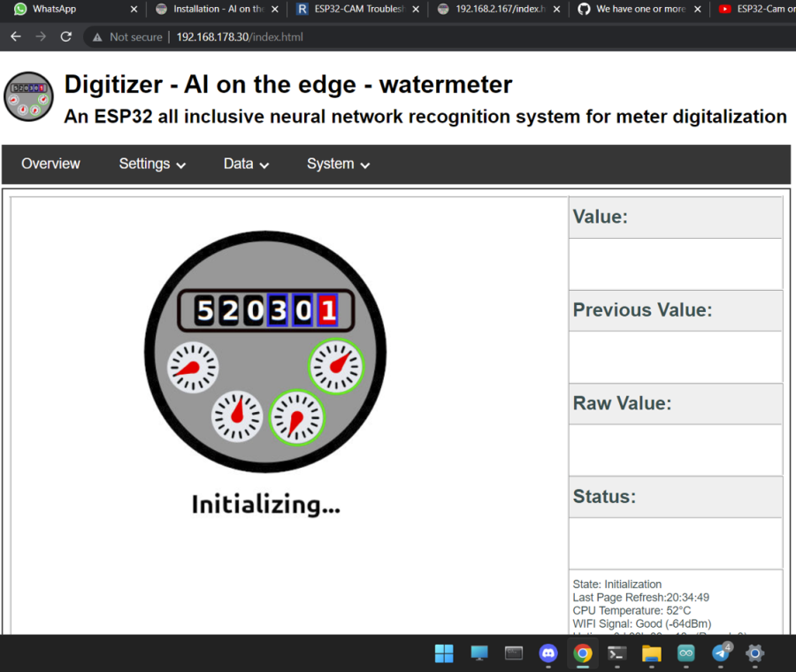The width and height of the screenshot is (796, 672).
Task: Click the Not secure site warning icon
Action: pyautogui.click(x=97, y=37)
